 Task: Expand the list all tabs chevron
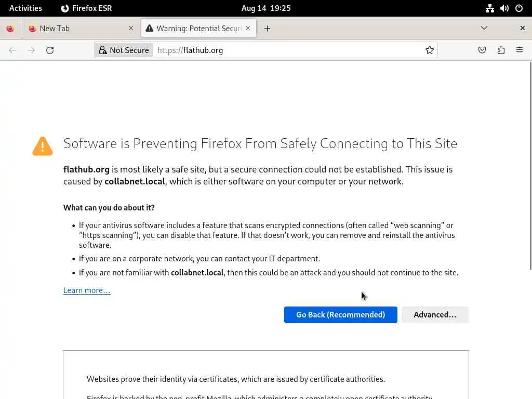(x=484, y=29)
